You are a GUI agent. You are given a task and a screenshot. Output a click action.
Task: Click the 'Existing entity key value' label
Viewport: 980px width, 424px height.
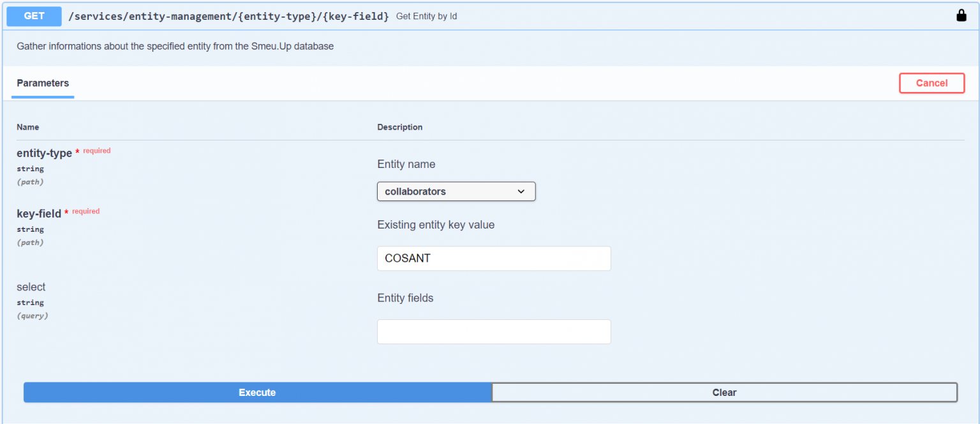[x=436, y=225]
